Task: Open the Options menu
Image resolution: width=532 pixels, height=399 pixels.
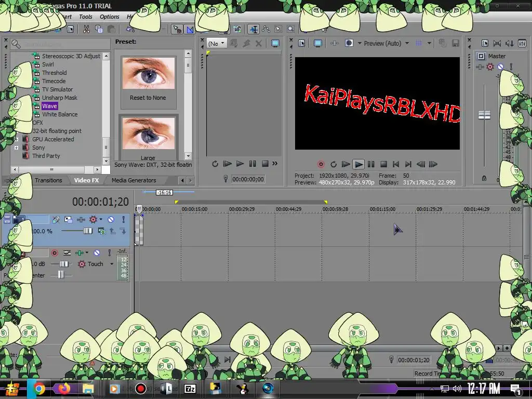Action: pos(109,17)
